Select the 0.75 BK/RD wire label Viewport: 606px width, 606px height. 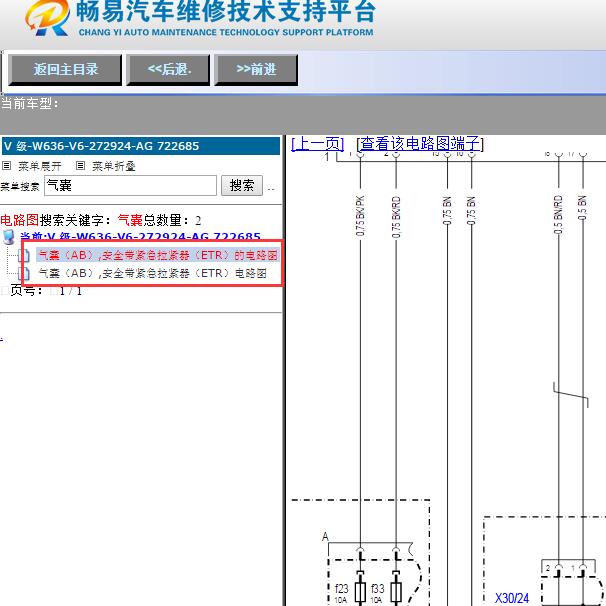pos(396,217)
